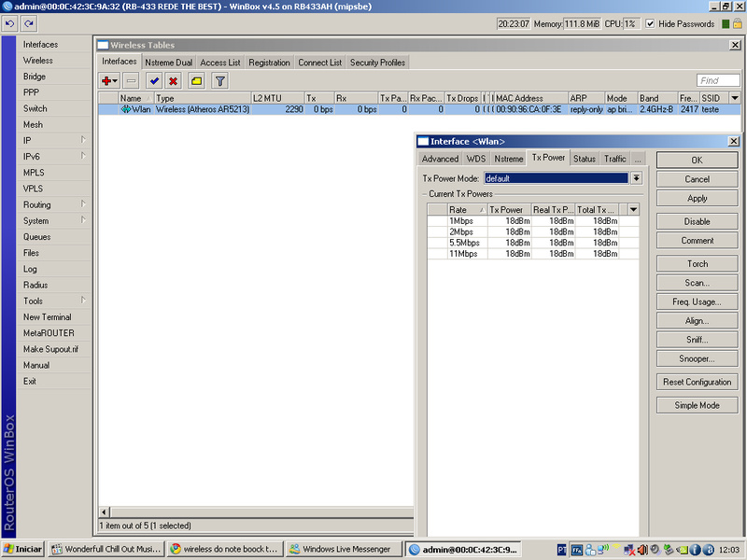Click the funnel filter icon

[x=219, y=81]
